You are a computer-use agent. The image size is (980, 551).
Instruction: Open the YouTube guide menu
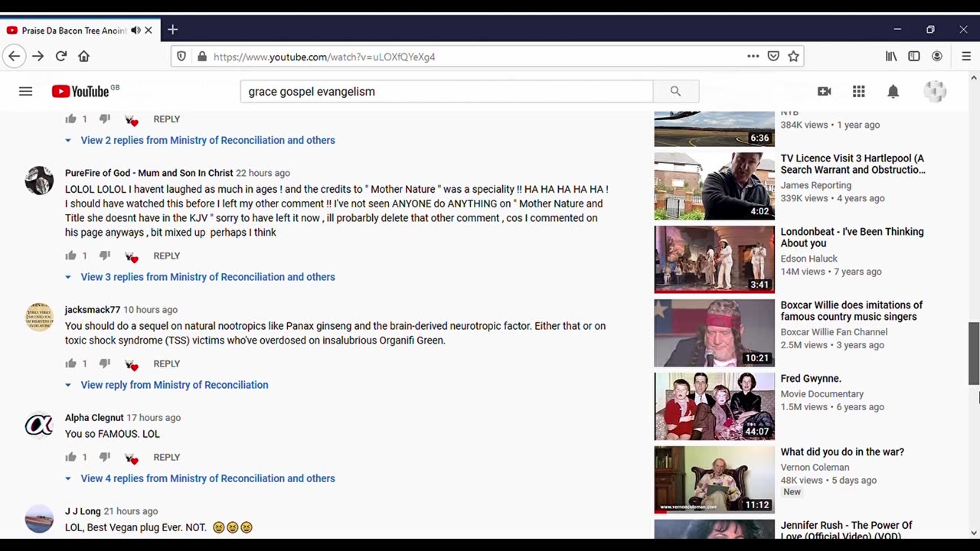pyautogui.click(x=25, y=91)
